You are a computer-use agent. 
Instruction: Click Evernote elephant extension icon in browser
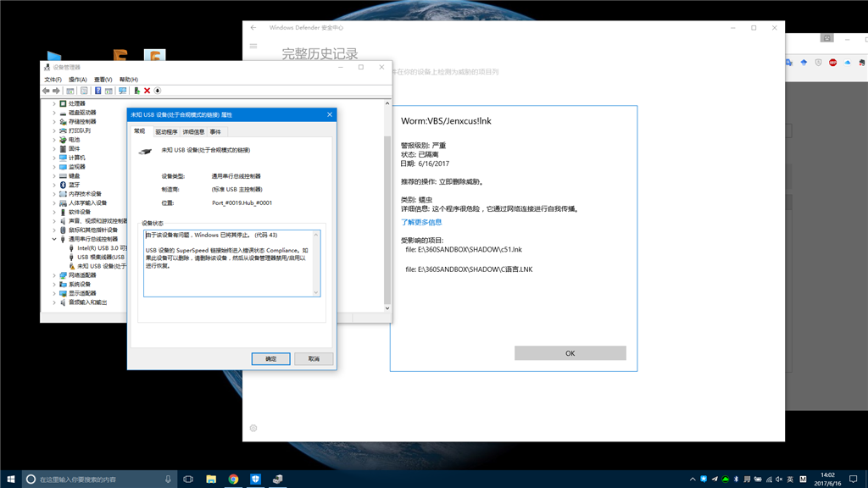pyautogui.click(x=862, y=63)
